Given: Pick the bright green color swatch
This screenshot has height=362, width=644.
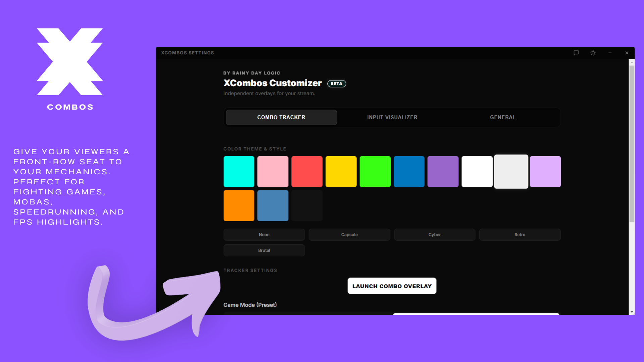Looking at the screenshot, I should pyautogui.click(x=375, y=172).
